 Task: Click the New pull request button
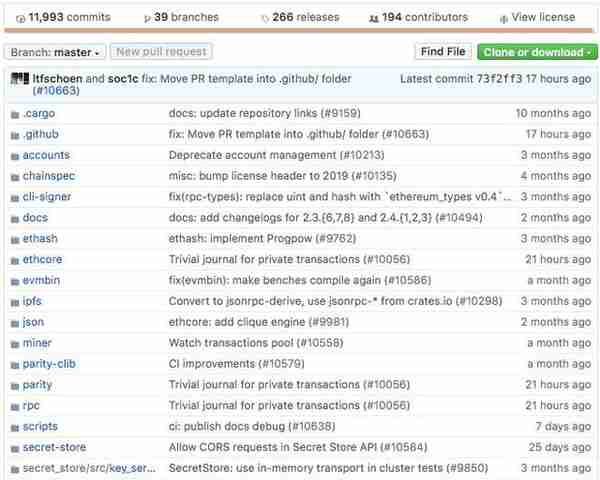click(161, 52)
